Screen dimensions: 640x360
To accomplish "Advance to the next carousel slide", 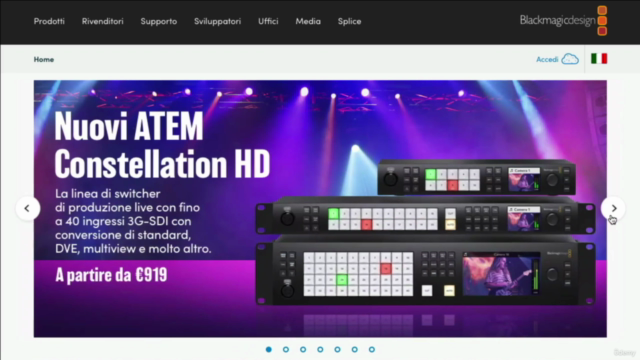I will click(x=613, y=209).
